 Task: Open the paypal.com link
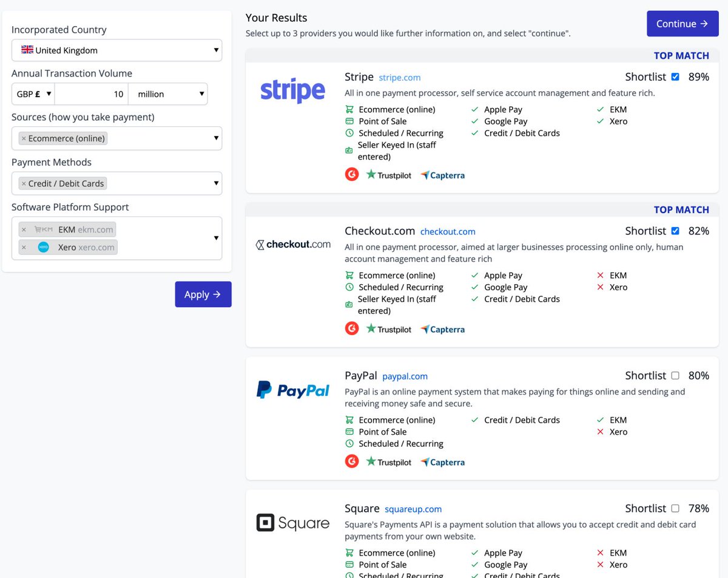tap(405, 376)
